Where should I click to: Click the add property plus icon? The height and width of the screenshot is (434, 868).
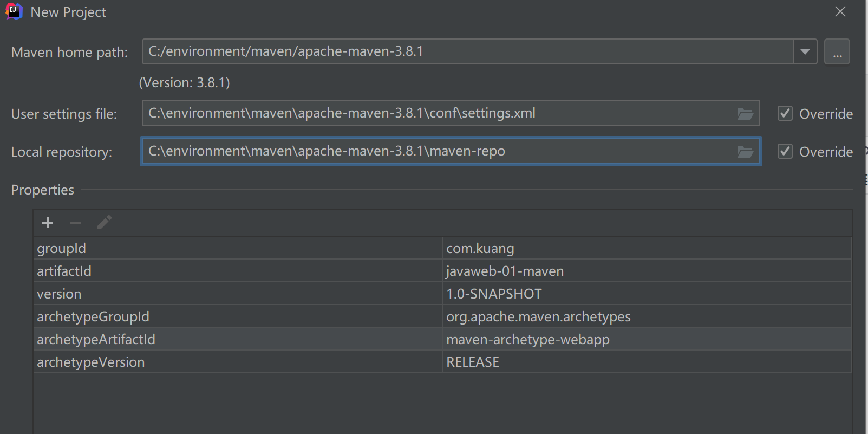tap(48, 223)
